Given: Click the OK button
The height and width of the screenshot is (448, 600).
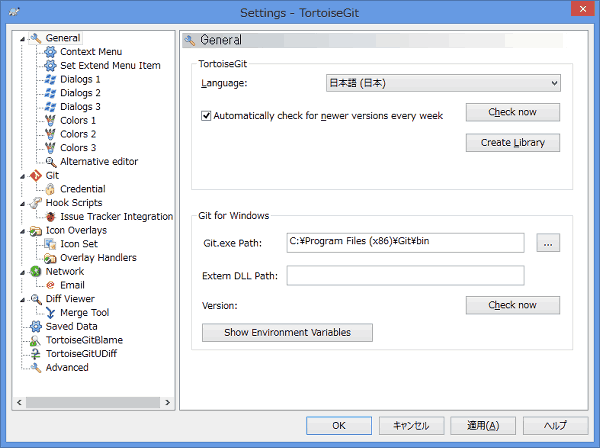Looking at the screenshot, I should coord(339,425).
